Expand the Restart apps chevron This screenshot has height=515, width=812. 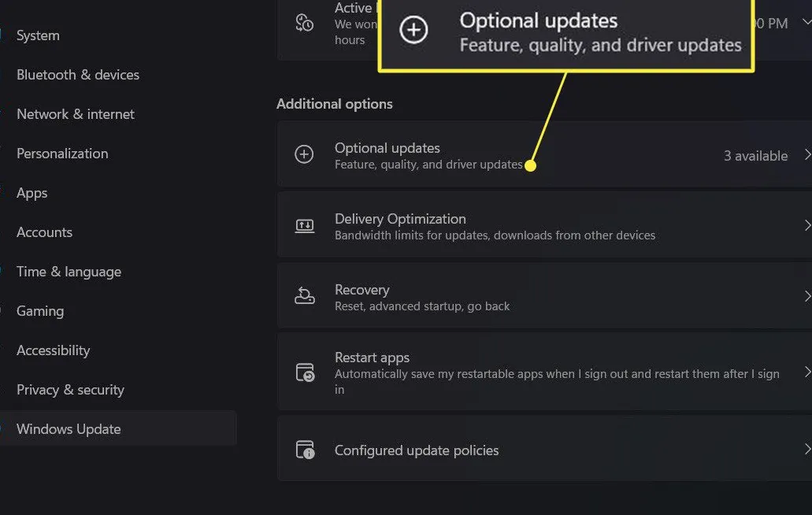pos(806,372)
